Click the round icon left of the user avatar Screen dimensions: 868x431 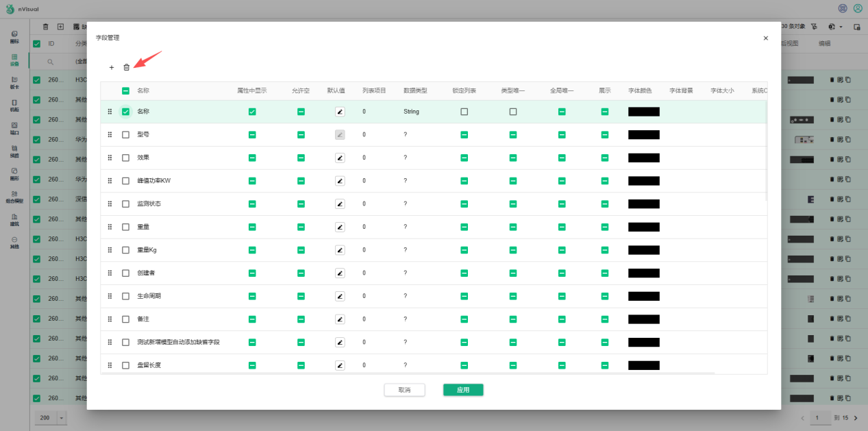[x=843, y=8]
